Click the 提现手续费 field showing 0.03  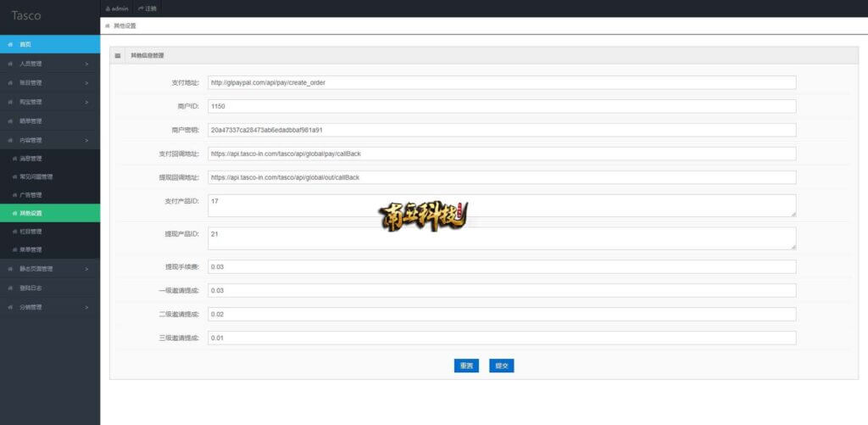(x=502, y=267)
